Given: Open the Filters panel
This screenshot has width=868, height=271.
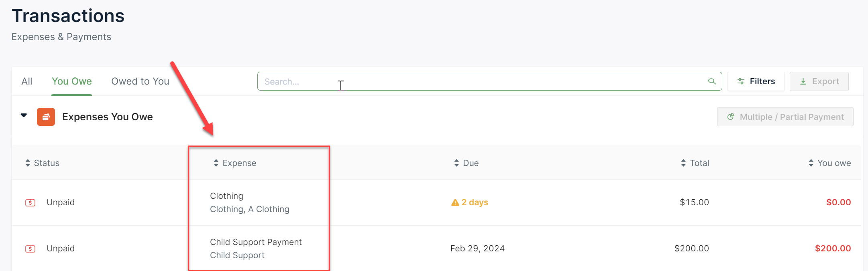Looking at the screenshot, I should pos(756,81).
